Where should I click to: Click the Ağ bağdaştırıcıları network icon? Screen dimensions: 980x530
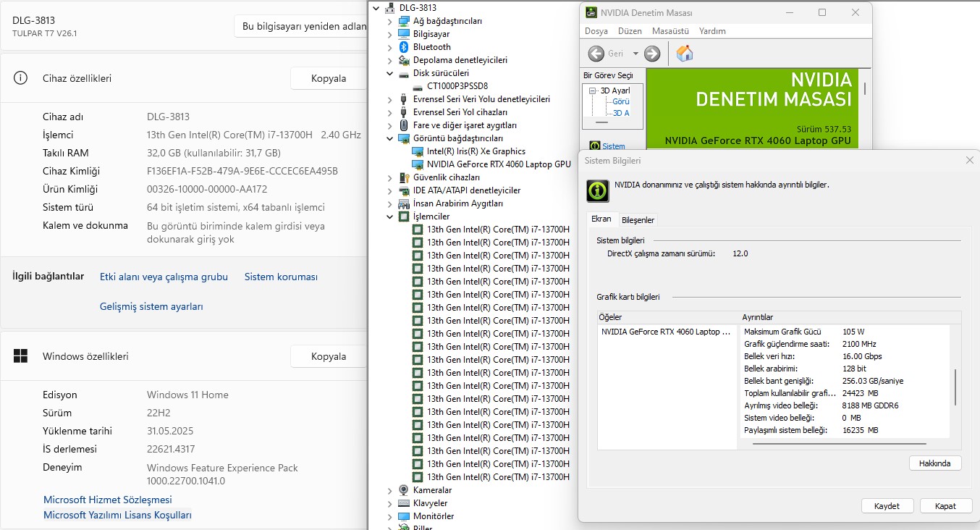point(404,21)
